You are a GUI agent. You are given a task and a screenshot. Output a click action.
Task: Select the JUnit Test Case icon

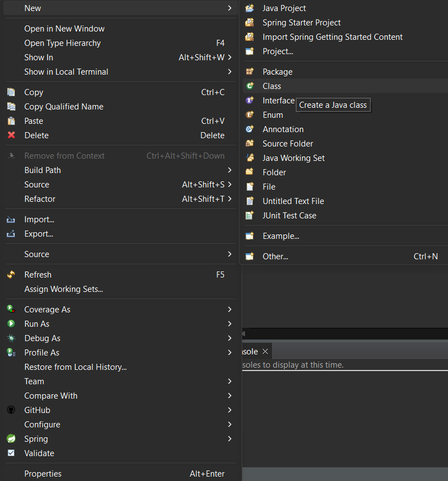coord(249,215)
